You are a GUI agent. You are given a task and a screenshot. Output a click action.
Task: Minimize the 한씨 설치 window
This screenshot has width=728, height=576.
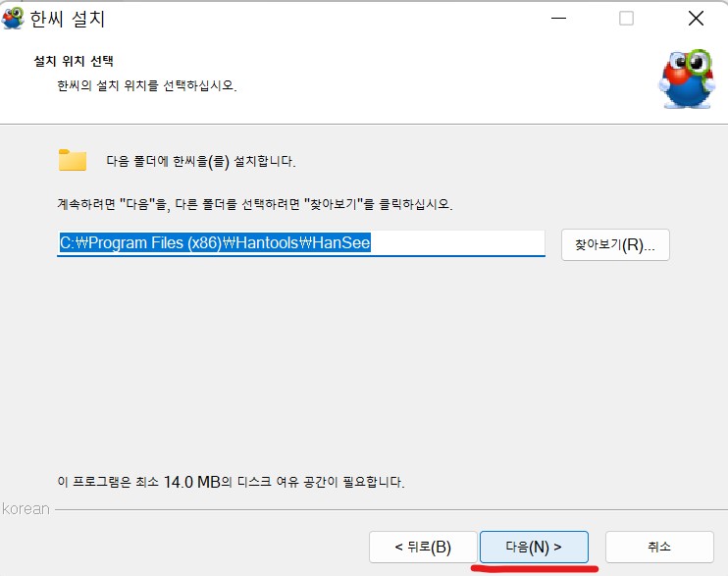[558, 19]
